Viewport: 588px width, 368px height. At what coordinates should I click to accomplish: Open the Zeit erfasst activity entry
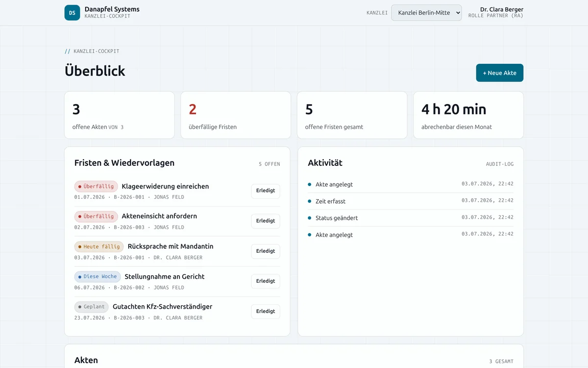click(411, 201)
